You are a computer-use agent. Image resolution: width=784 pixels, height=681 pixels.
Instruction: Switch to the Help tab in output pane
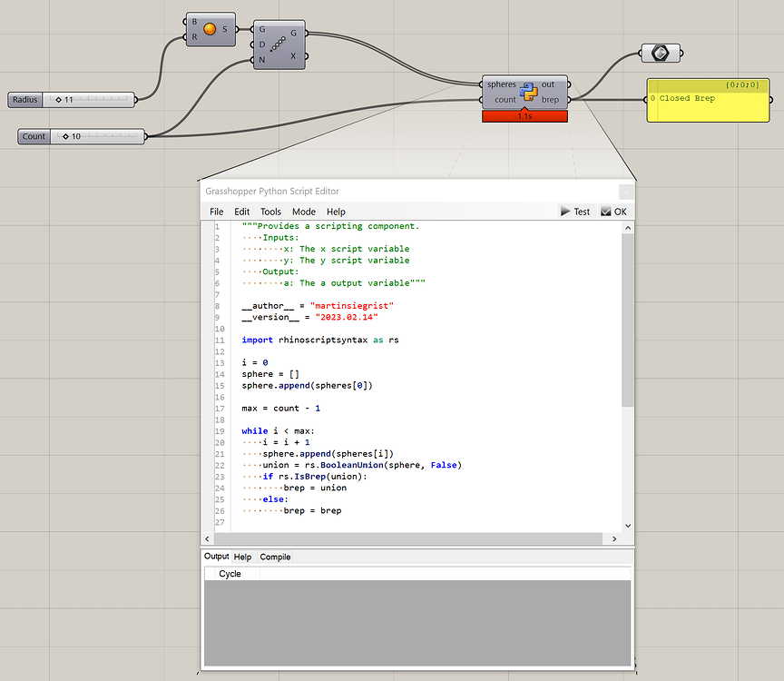point(242,557)
